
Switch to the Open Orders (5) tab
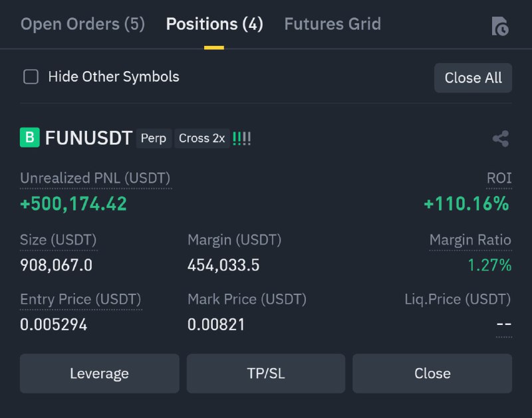(82, 25)
